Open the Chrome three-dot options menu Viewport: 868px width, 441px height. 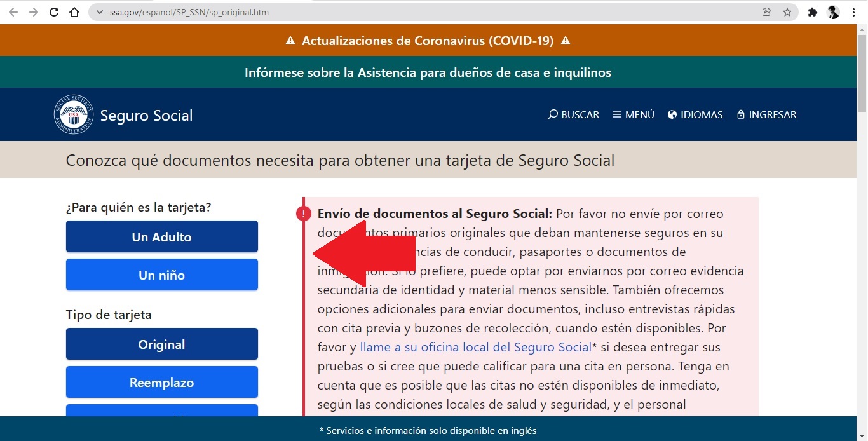pyautogui.click(x=853, y=11)
